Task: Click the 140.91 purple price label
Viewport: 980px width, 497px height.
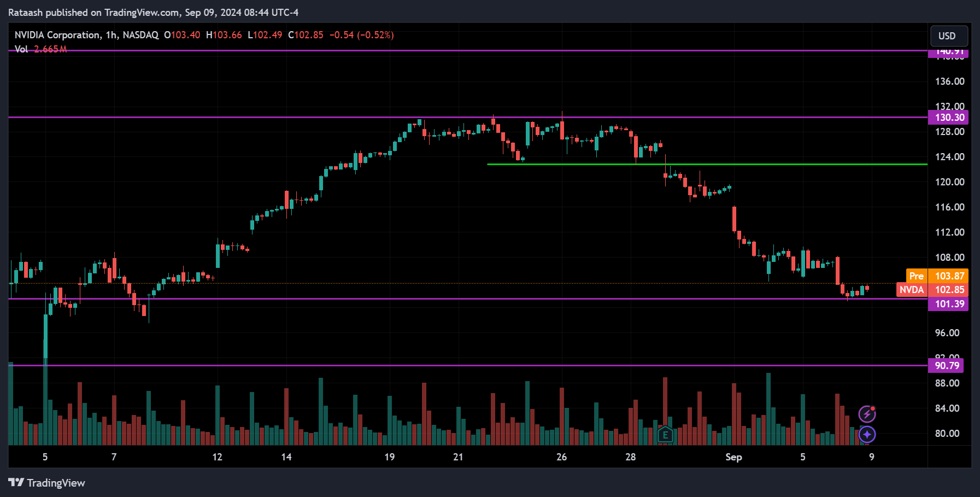Action: (x=949, y=52)
